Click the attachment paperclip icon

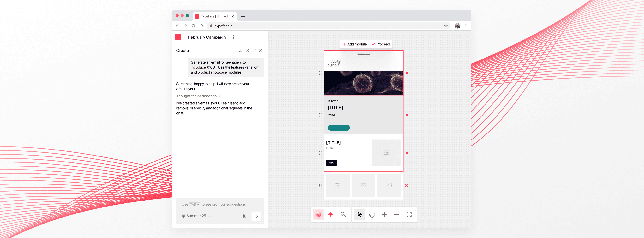(x=245, y=216)
